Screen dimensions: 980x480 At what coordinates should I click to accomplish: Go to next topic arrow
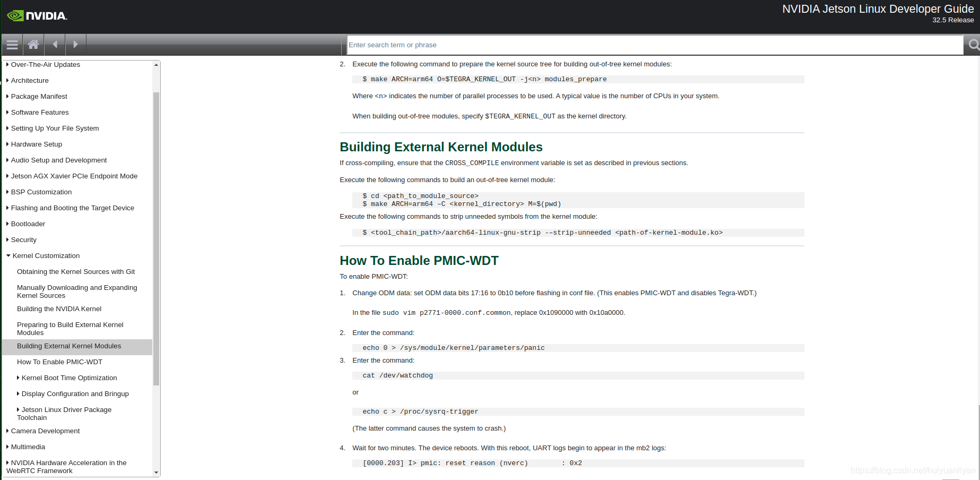coord(76,45)
